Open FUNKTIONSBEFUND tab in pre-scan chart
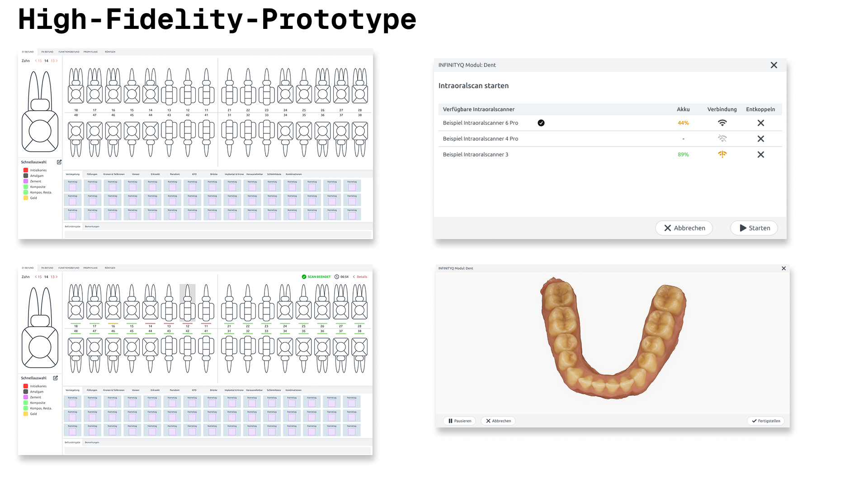Screen dimensions: 868x488 (69, 52)
